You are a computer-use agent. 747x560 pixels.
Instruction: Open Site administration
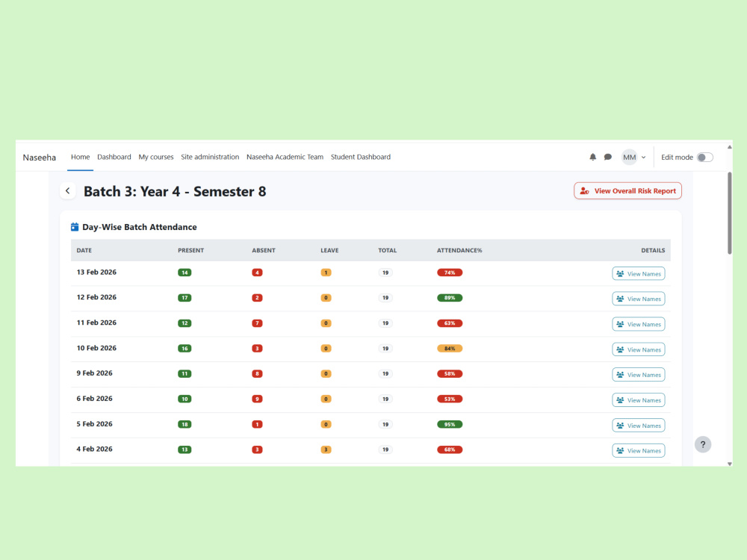(210, 157)
